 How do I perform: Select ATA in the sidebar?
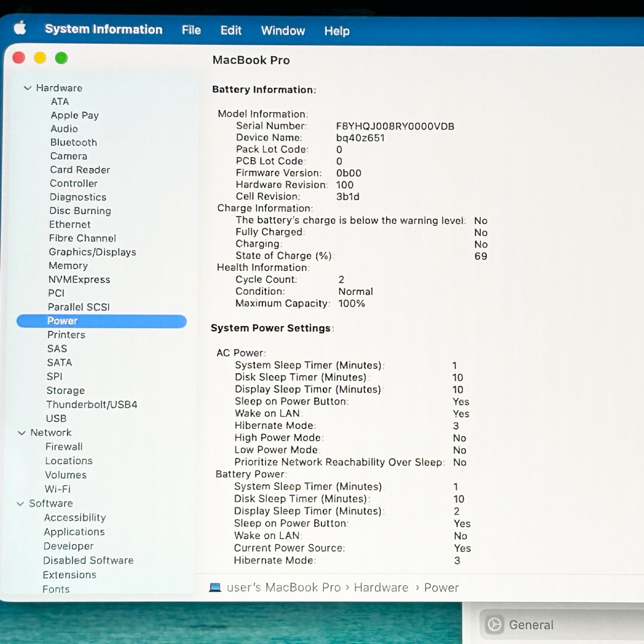coord(60,102)
